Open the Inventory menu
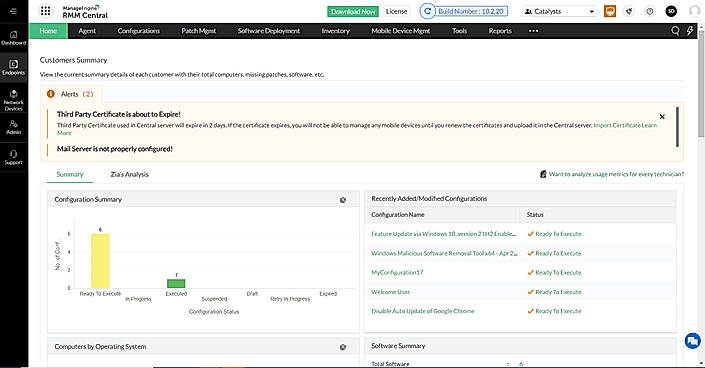705x368 pixels. [335, 31]
